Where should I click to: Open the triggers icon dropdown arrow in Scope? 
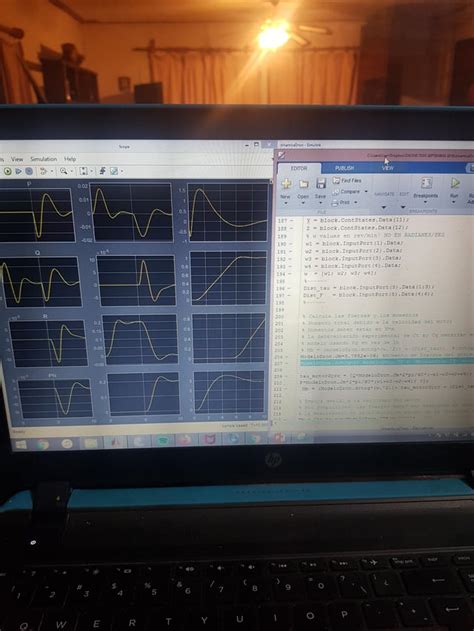[x=51, y=172]
